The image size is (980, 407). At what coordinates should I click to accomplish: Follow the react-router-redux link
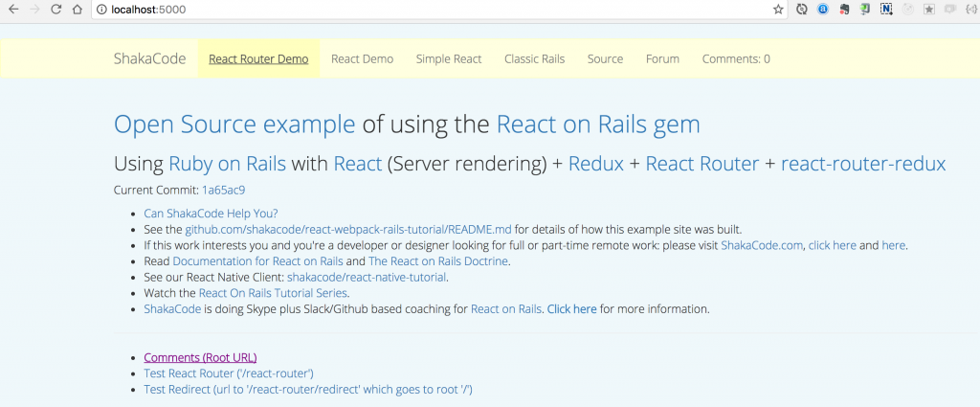(x=863, y=164)
